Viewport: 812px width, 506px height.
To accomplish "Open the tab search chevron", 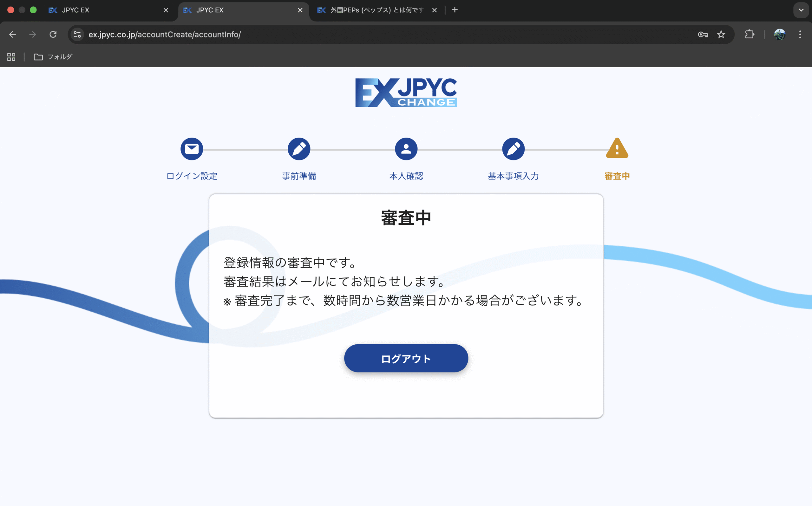I will pyautogui.click(x=801, y=10).
